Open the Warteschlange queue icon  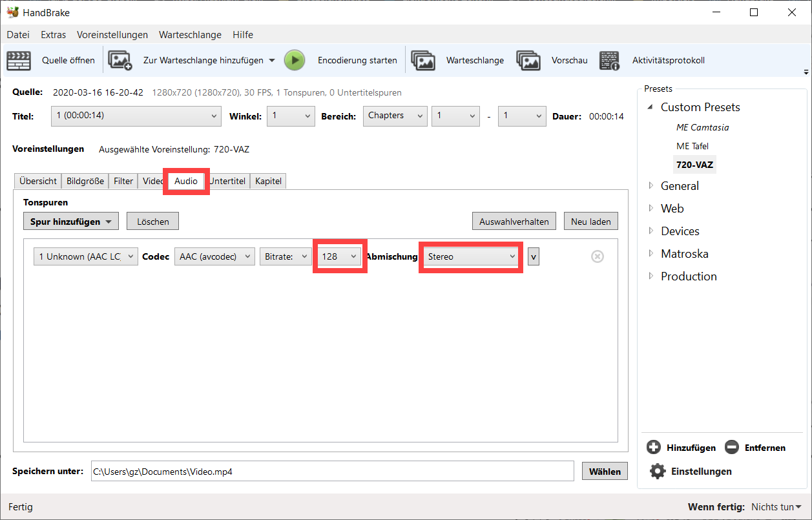(x=423, y=60)
